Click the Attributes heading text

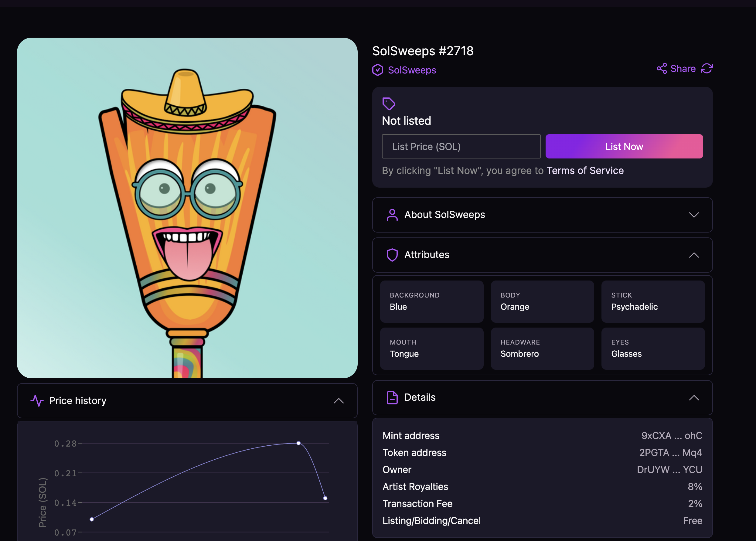point(427,254)
